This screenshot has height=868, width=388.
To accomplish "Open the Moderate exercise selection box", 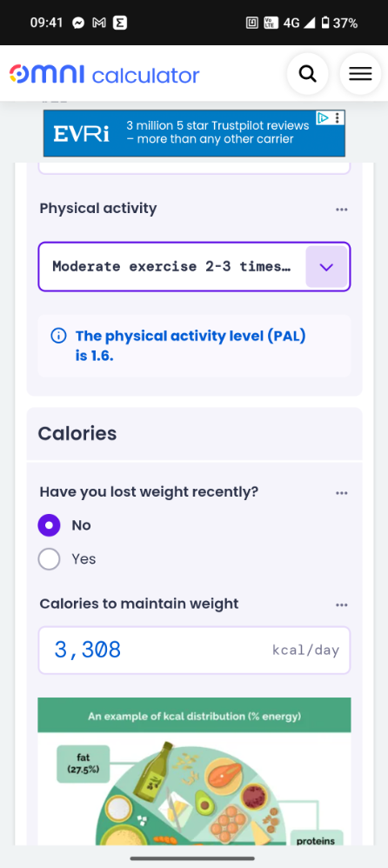I will coord(194,267).
